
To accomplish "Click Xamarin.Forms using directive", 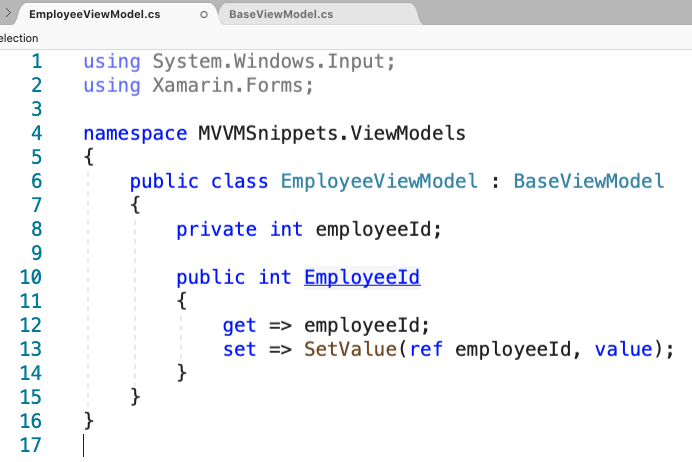I will (233, 85).
